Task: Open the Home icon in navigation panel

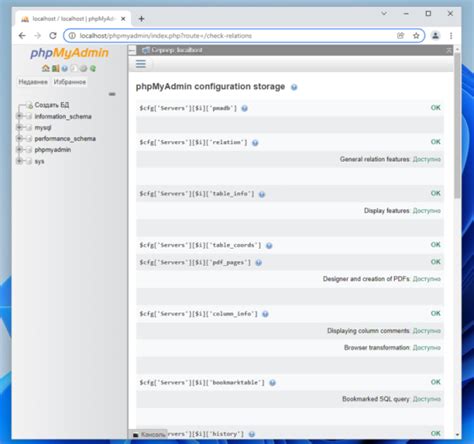Action: 46,68
